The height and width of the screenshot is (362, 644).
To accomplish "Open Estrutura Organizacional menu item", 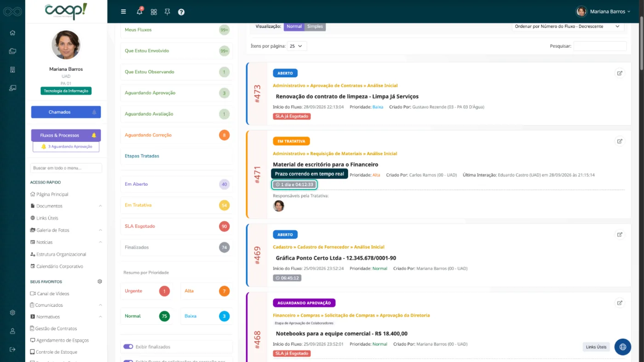I will pos(58,254).
